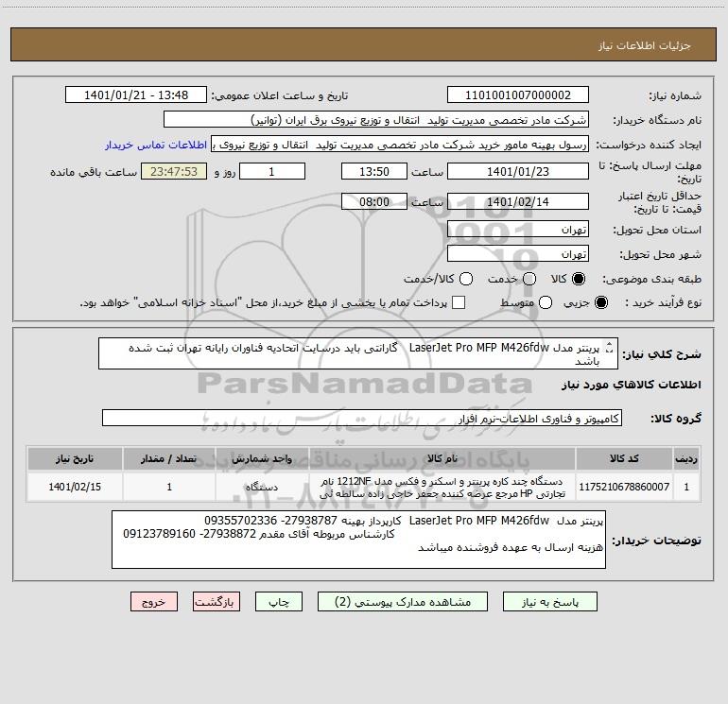Viewport: 728px width, 704px height.
Task: Select the متوسط purchase type radio
Action: tap(546, 302)
